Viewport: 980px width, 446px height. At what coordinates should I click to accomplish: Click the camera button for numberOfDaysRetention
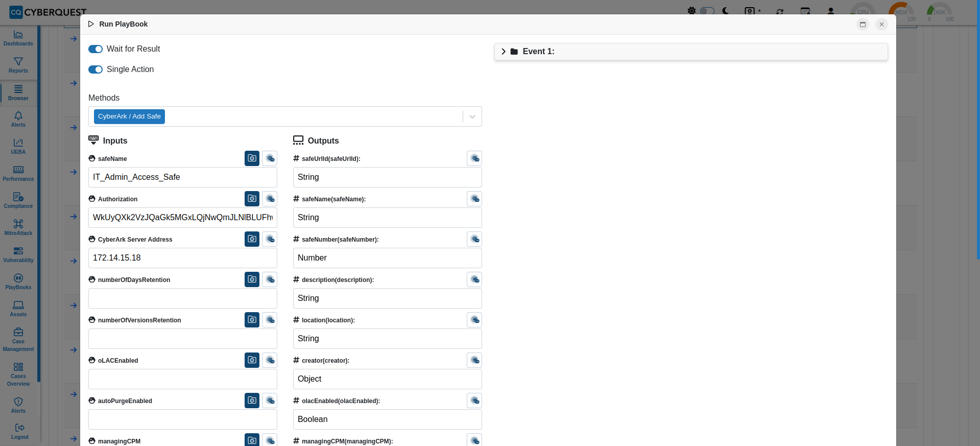pyautogui.click(x=252, y=279)
